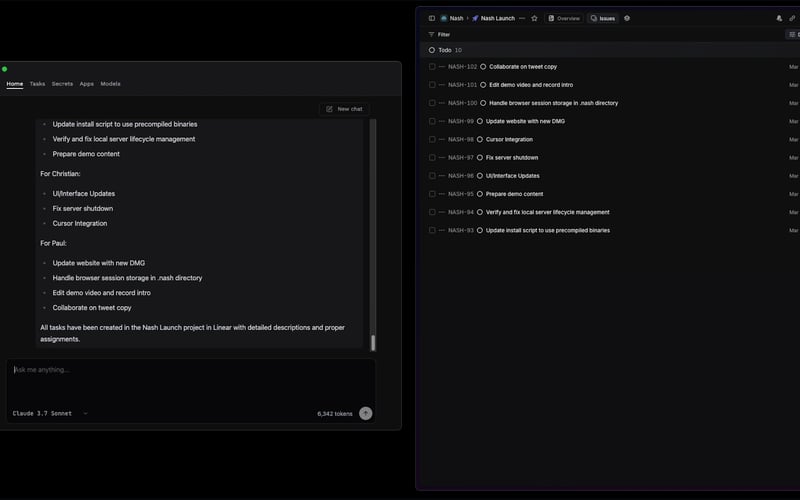Set priority dashes icon on NASH-100
The height and width of the screenshot is (500, 800).
[x=442, y=103]
